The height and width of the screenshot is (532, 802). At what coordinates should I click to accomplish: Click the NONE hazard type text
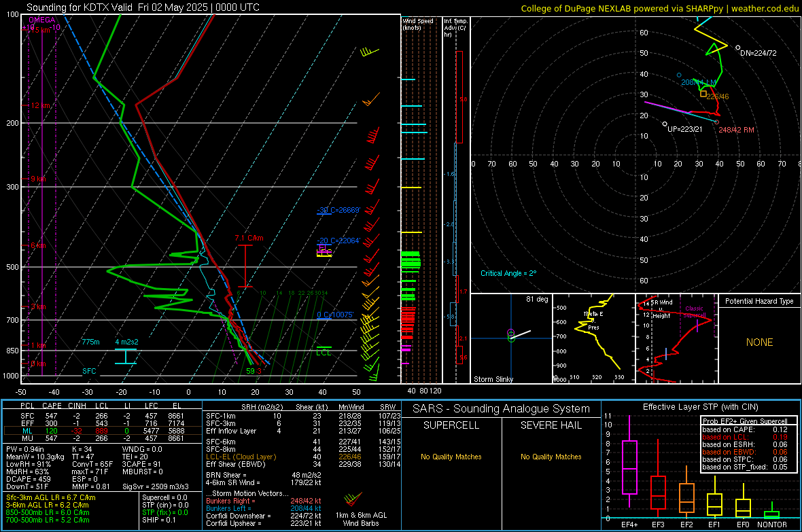coord(759,342)
